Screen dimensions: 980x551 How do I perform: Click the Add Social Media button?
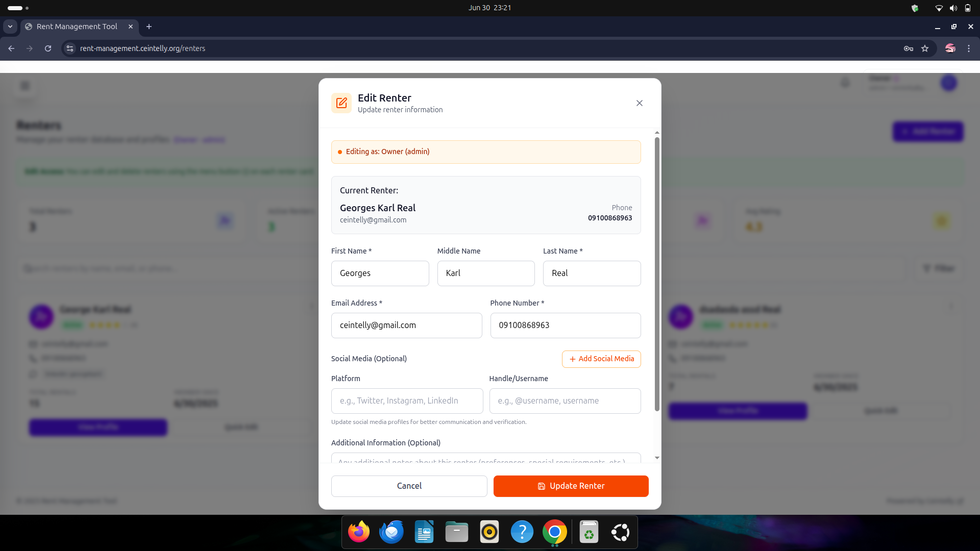601,359
